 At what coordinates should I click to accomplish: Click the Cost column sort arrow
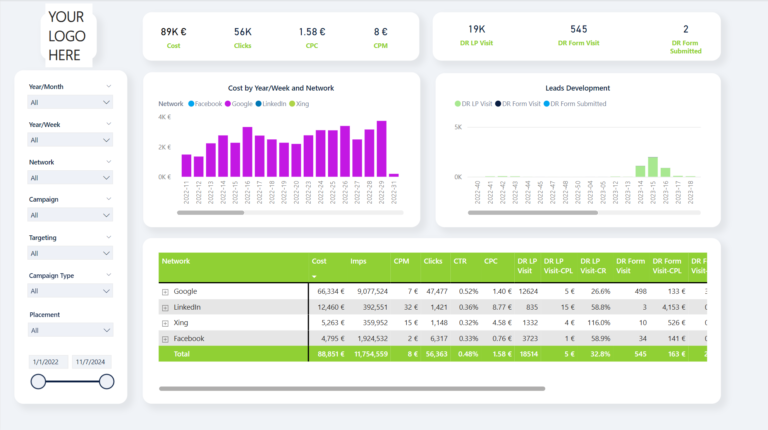pyautogui.click(x=314, y=277)
